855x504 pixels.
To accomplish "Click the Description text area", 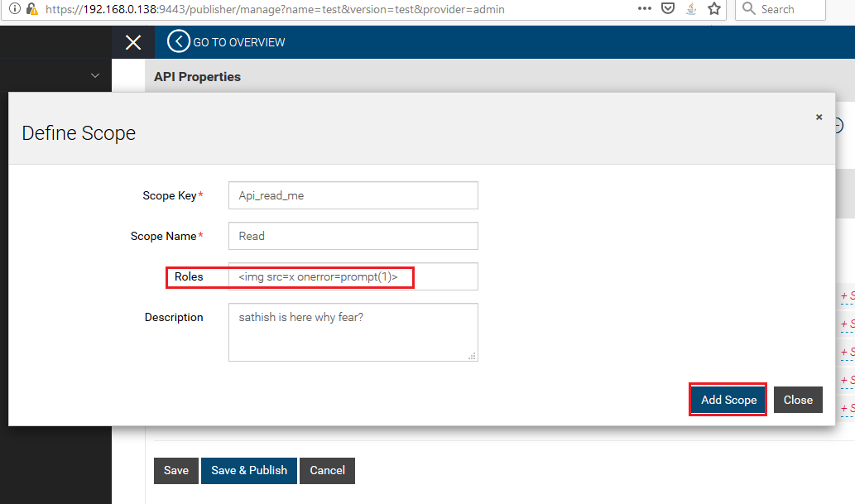I will [353, 332].
